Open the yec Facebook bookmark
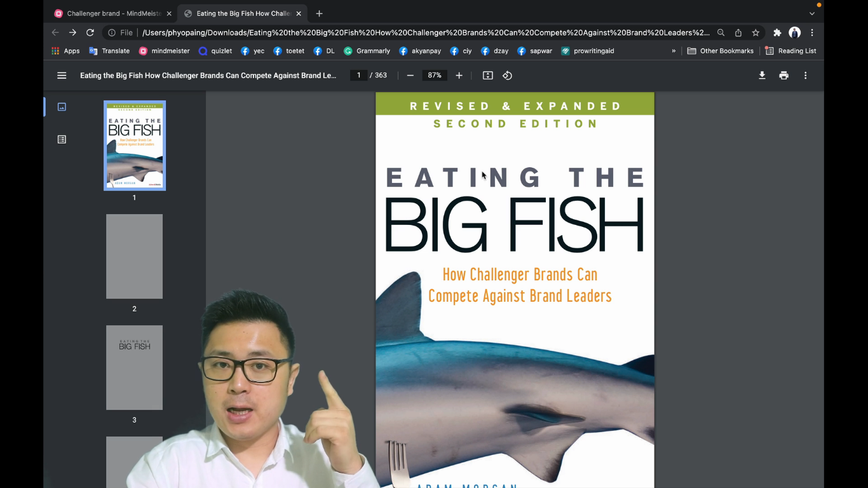 click(253, 51)
